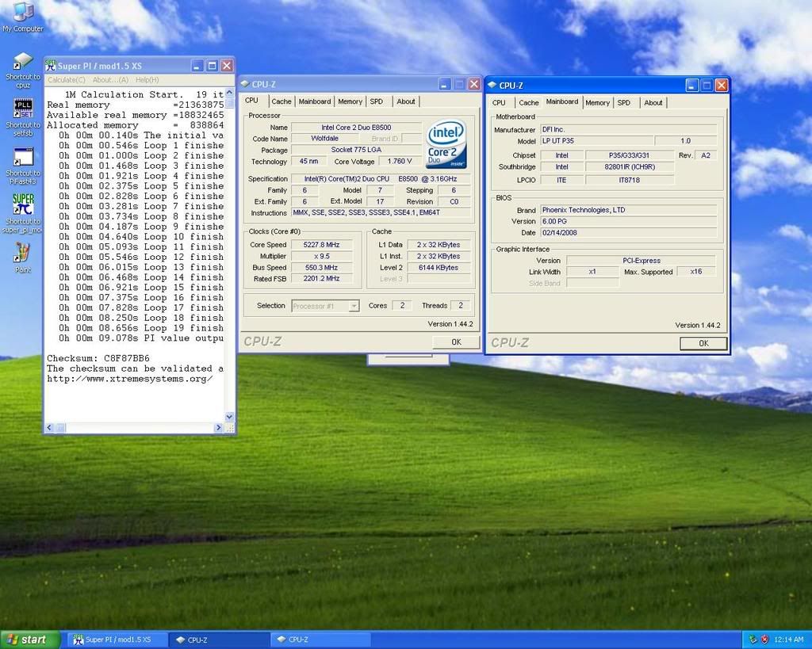Click the motherboard Model value LP UT P35
The width and height of the screenshot is (812, 649).
point(597,141)
